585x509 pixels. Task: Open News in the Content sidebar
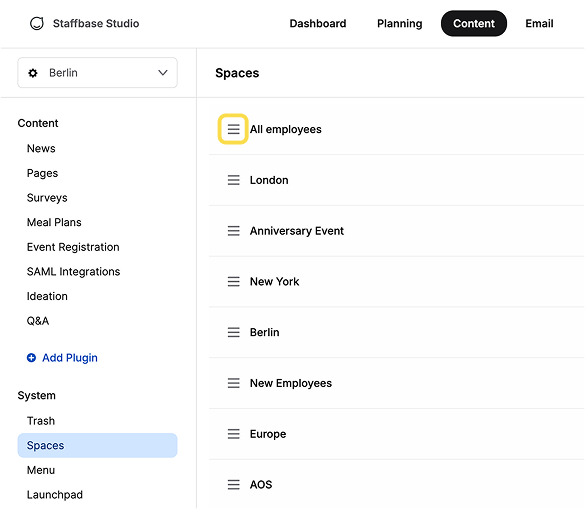tap(41, 149)
